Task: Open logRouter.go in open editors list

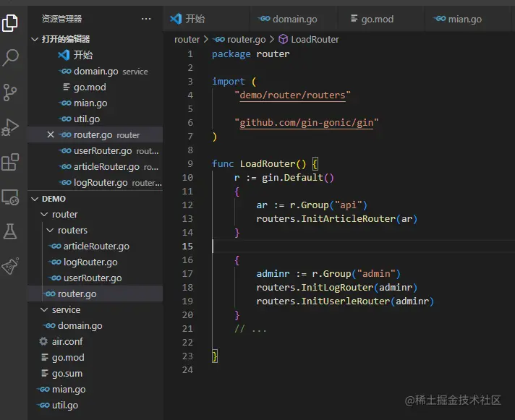Action: click(95, 182)
